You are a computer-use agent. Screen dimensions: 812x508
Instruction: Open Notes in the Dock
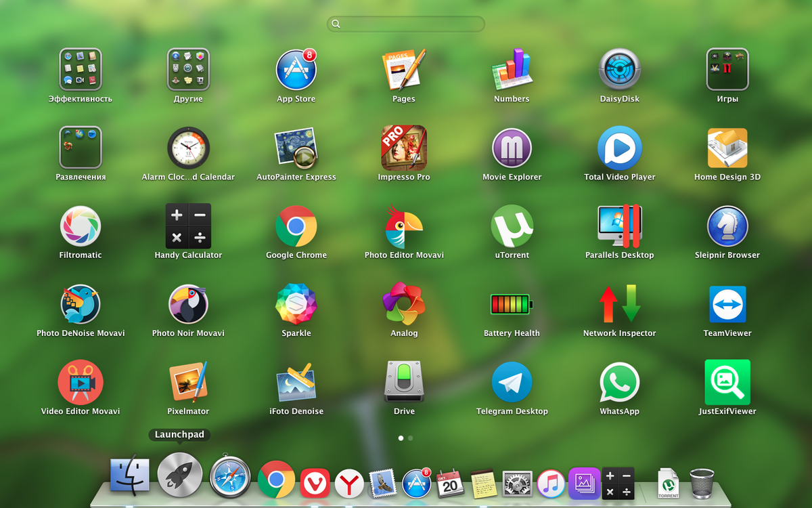tap(483, 484)
